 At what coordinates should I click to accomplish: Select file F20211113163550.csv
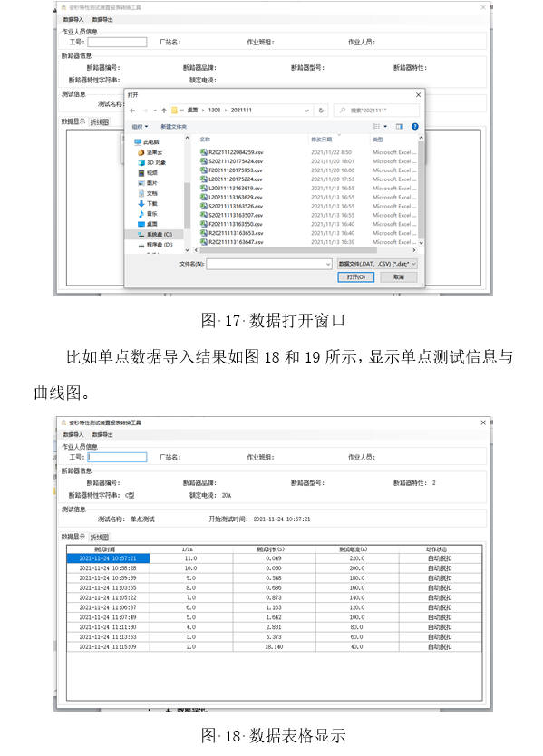point(232,224)
